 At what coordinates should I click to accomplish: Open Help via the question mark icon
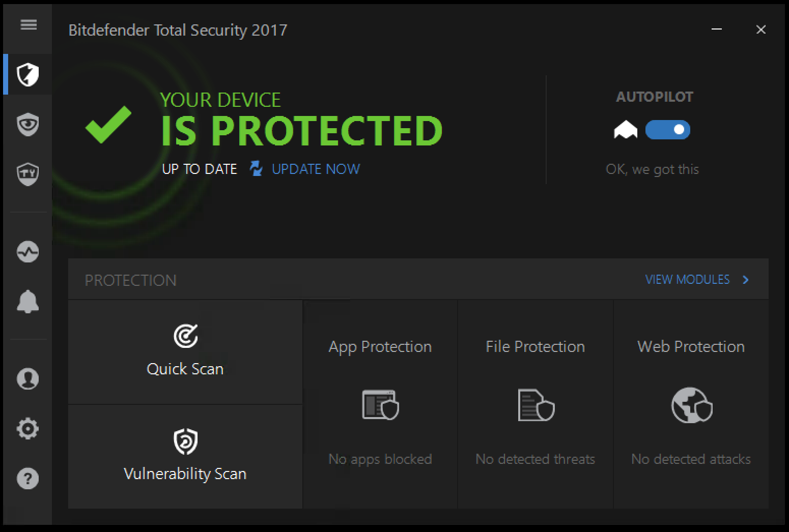coord(28,478)
